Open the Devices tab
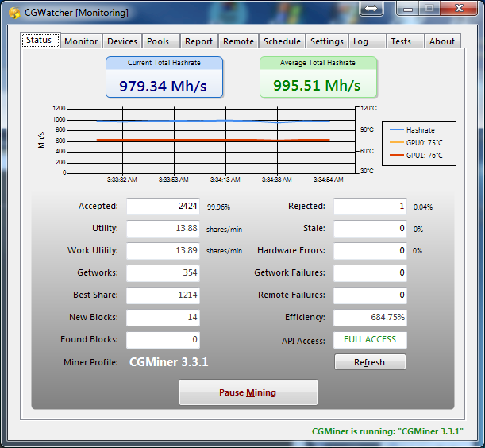This screenshot has height=448, width=485. (x=122, y=41)
